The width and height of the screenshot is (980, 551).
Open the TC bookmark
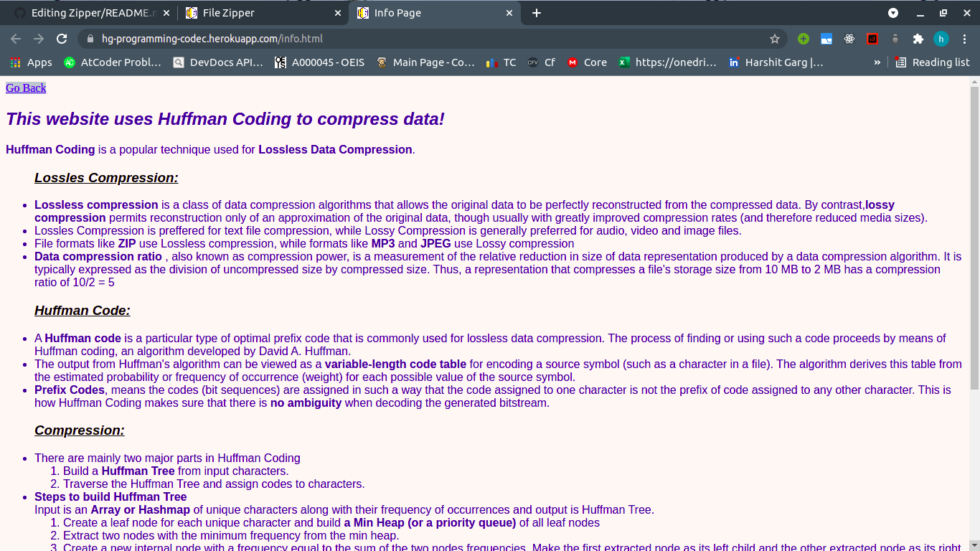501,62
